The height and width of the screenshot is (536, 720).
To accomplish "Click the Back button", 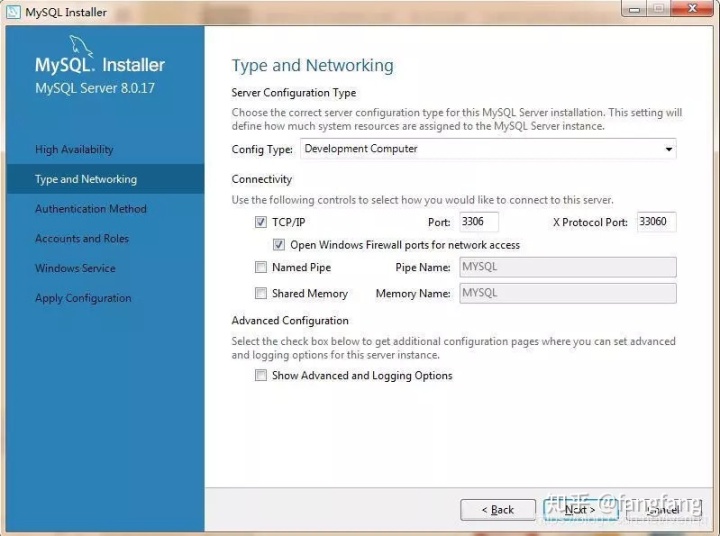I will 498,510.
